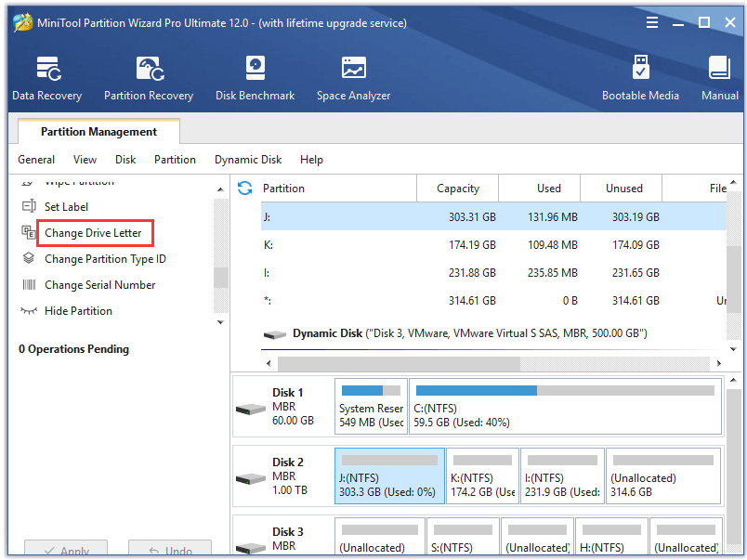Open the hamburger menu in title bar

(x=651, y=22)
